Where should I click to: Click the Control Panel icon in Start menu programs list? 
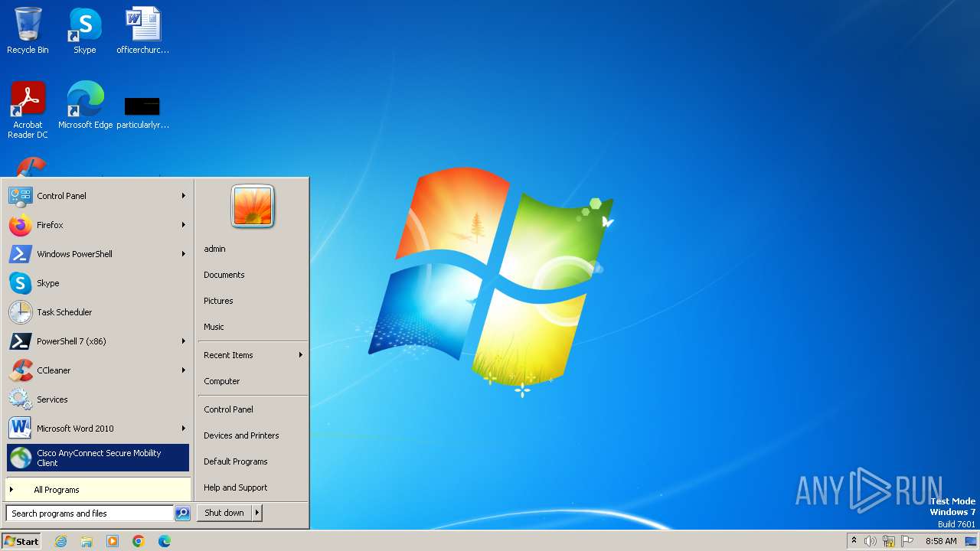point(20,196)
